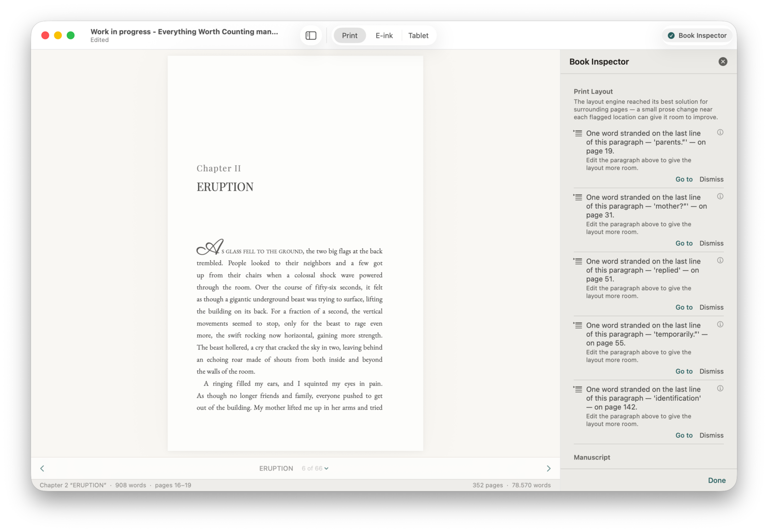Close the Book Inspector panel
The width and height of the screenshot is (768, 532).
723,61
